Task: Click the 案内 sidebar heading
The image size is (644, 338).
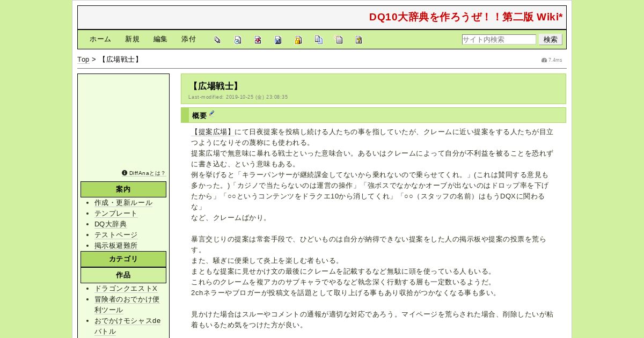Action: click(123, 189)
